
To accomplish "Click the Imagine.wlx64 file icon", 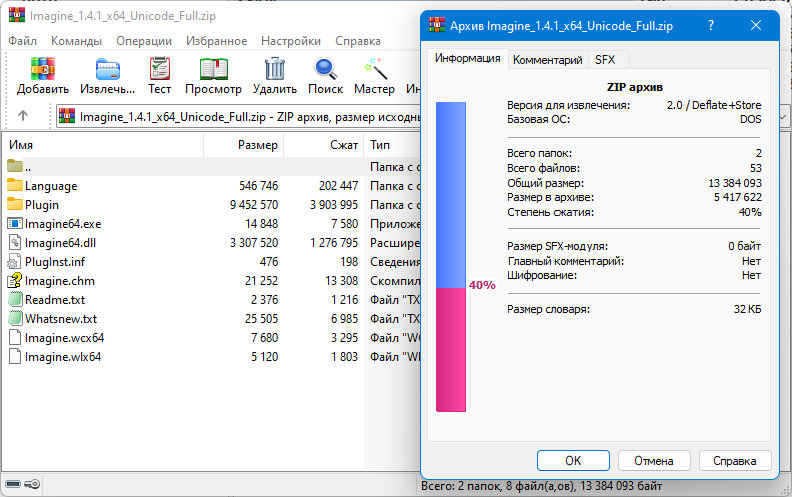I will tap(15, 357).
